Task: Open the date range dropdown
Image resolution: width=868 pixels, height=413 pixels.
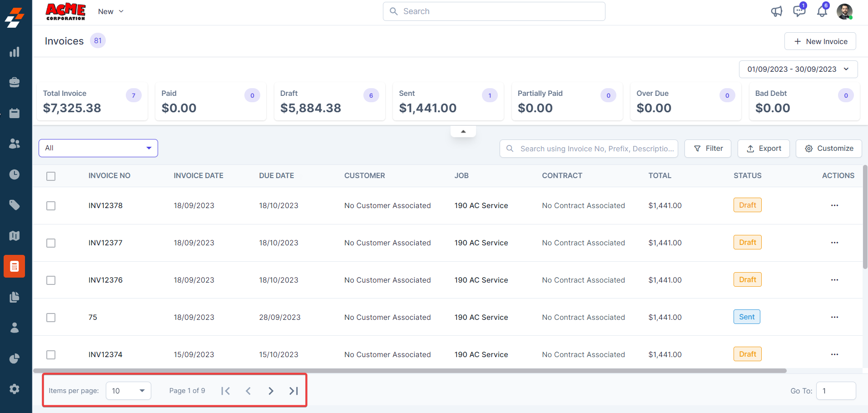Action: [x=798, y=69]
